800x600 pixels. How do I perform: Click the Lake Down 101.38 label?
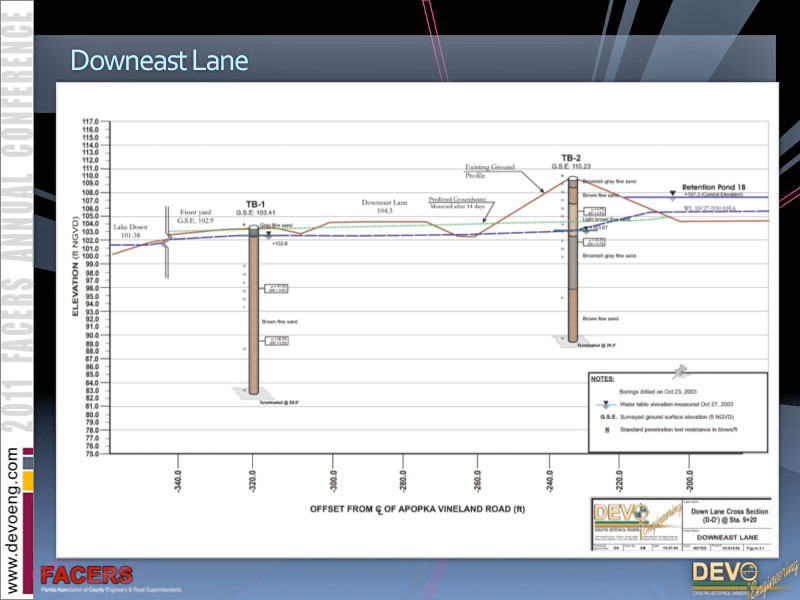(x=130, y=232)
